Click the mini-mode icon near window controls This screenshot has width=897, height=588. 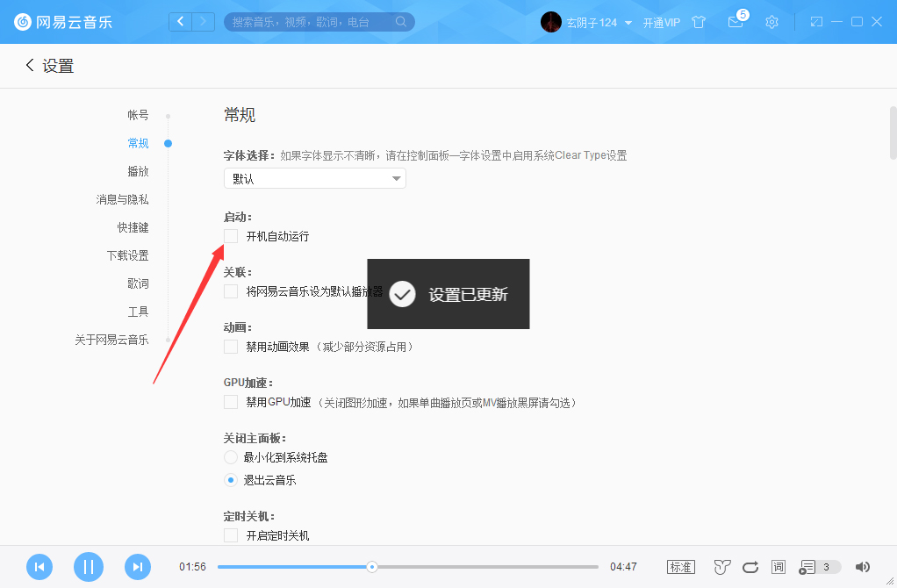tap(816, 21)
